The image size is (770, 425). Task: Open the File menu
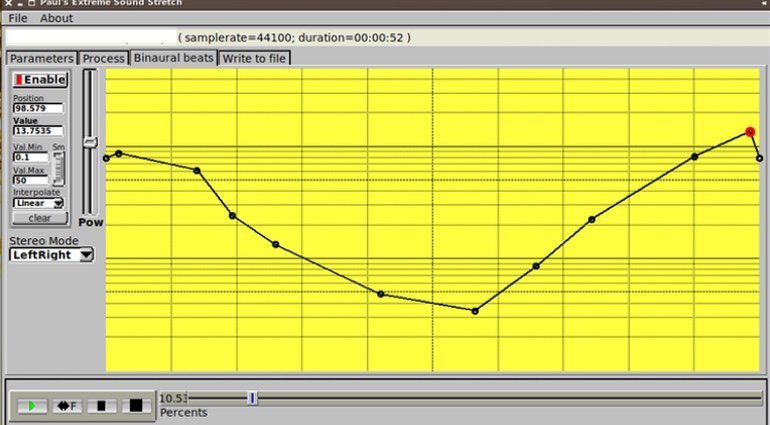(18, 18)
